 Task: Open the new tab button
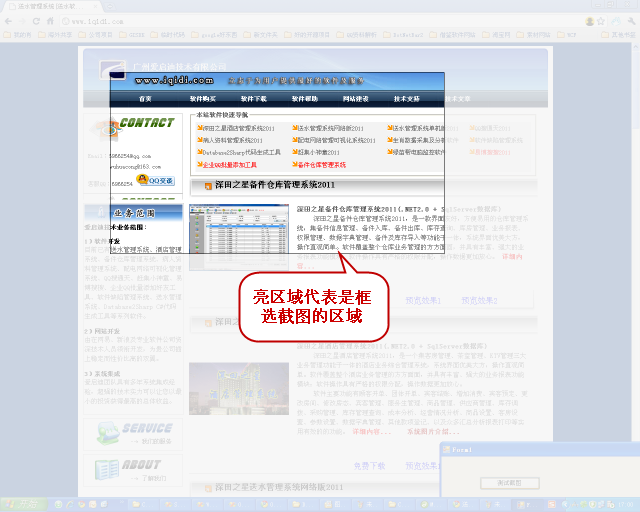tap(110, 6)
